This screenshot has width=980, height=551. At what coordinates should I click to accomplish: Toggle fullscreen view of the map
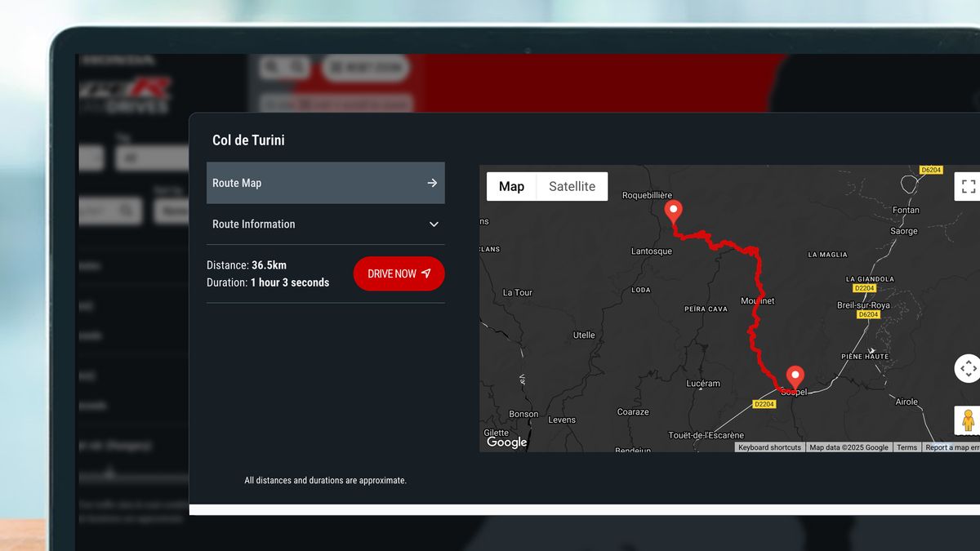point(968,186)
